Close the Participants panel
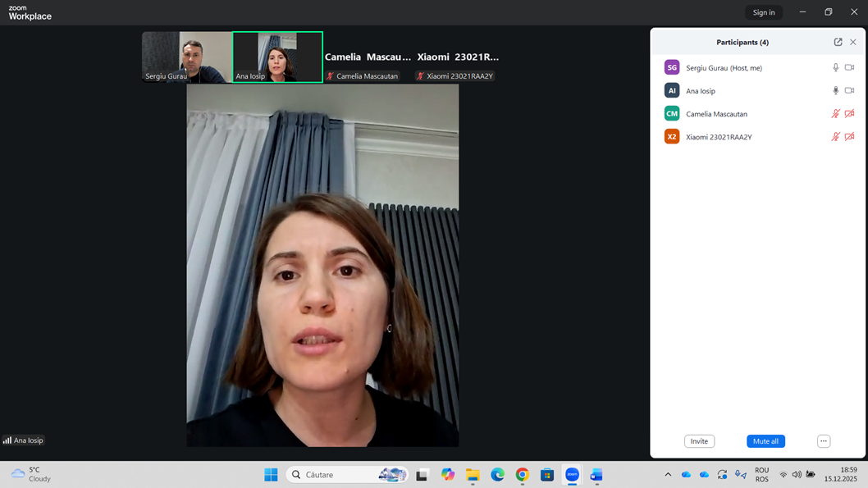Screen dimensions: 868x488 click(x=853, y=42)
